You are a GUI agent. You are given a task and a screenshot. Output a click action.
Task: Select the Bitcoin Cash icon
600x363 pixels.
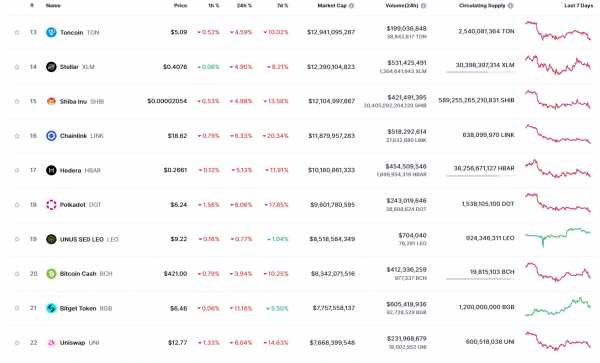[51, 274]
